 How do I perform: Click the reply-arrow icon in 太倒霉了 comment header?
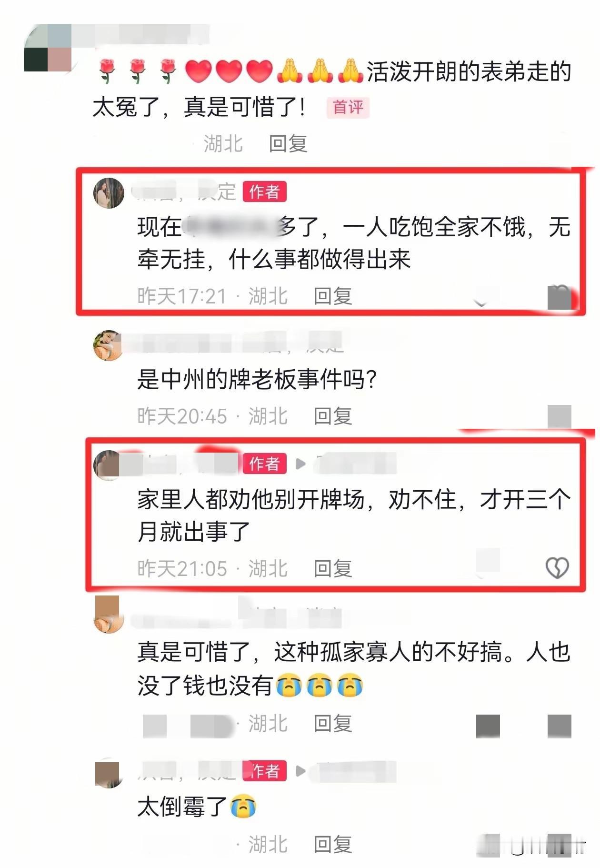[x=300, y=770]
